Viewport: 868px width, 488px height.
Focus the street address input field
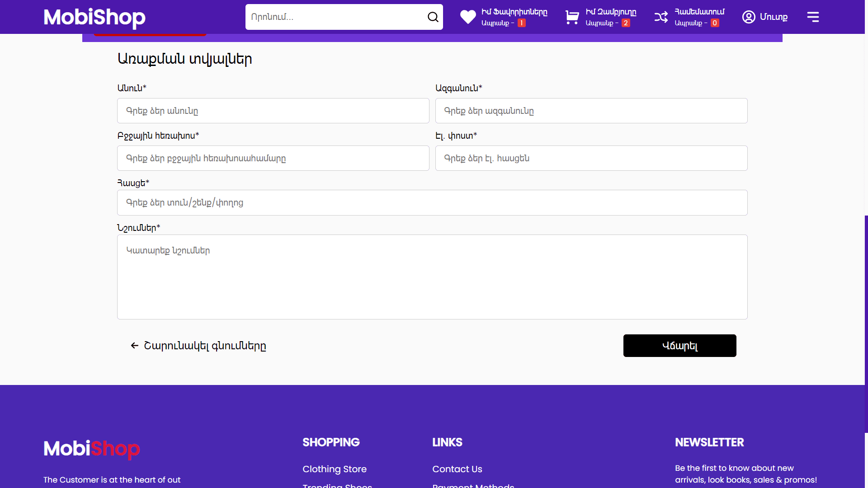pos(432,202)
